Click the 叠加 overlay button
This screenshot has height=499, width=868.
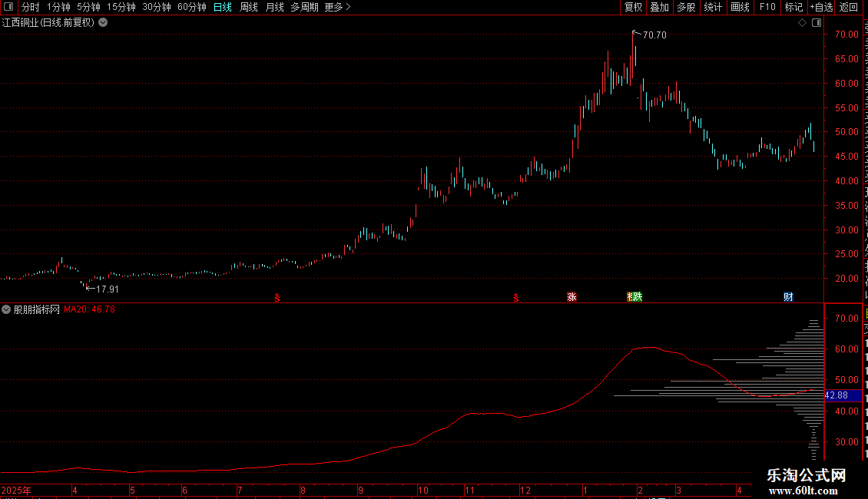(660, 7)
